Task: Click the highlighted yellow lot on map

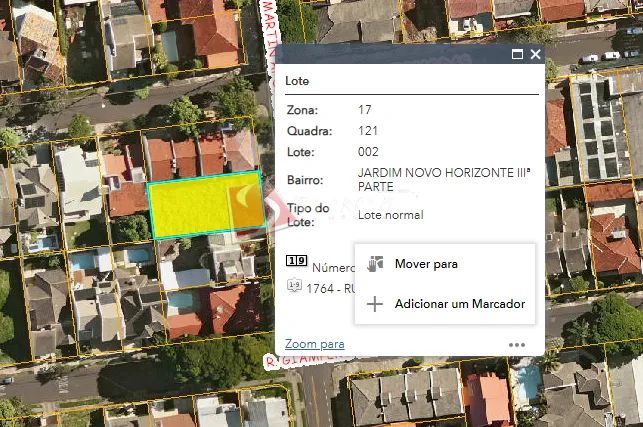Action: 206,205
